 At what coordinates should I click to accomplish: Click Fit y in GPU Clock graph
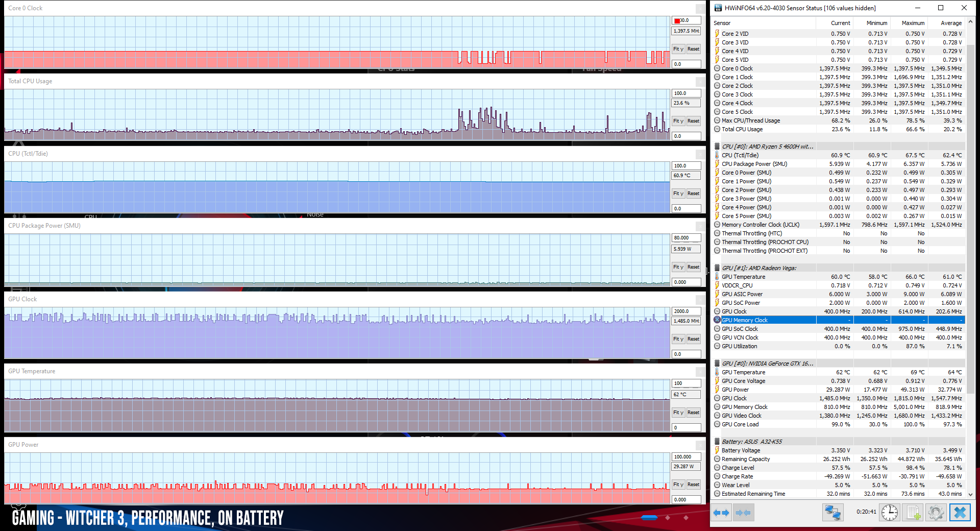[678, 339]
